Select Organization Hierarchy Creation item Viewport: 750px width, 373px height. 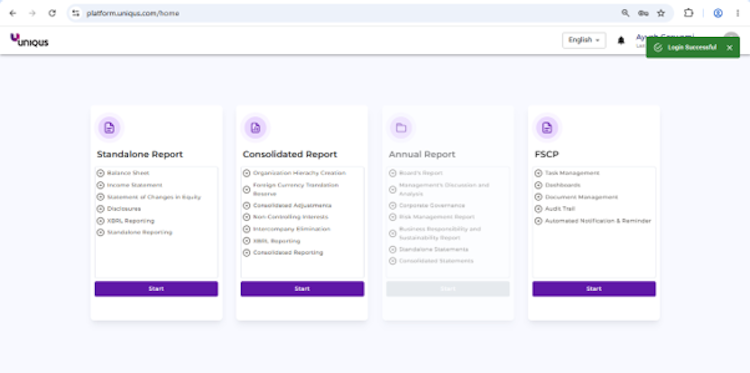pyautogui.click(x=299, y=173)
